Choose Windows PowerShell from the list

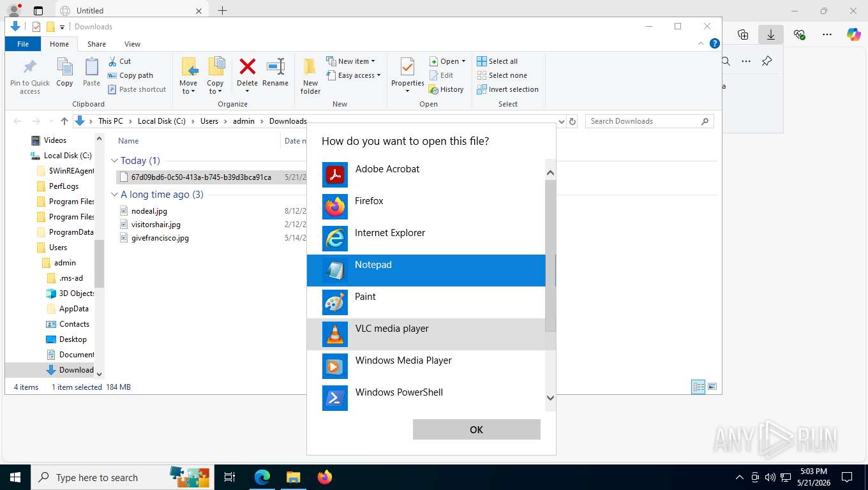pos(426,397)
